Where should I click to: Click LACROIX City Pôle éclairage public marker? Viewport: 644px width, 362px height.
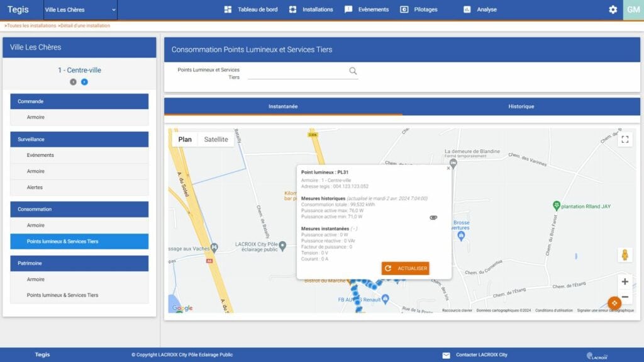pos(282,246)
